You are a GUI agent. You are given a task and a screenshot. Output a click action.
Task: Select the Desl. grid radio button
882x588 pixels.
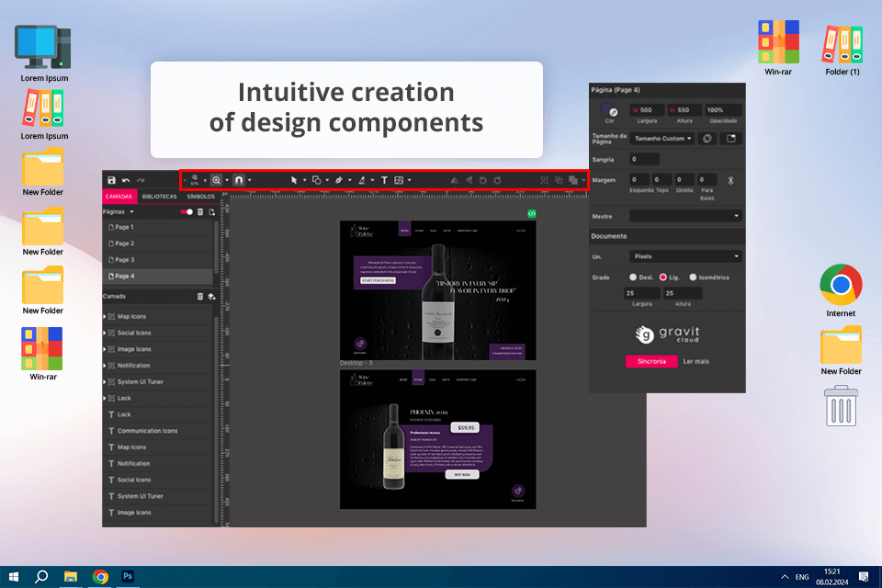tap(633, 277)
